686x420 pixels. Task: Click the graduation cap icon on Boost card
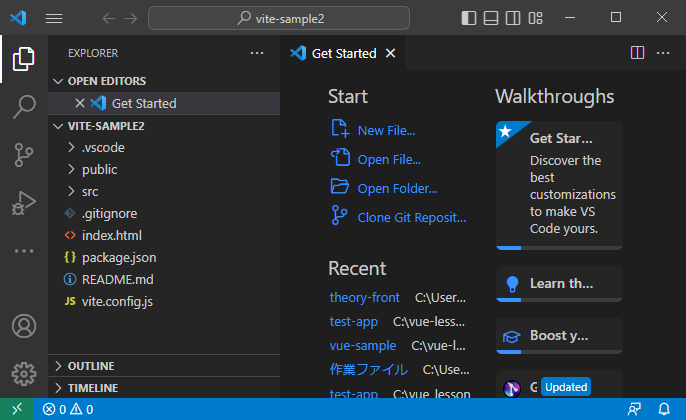click(511, 336)
